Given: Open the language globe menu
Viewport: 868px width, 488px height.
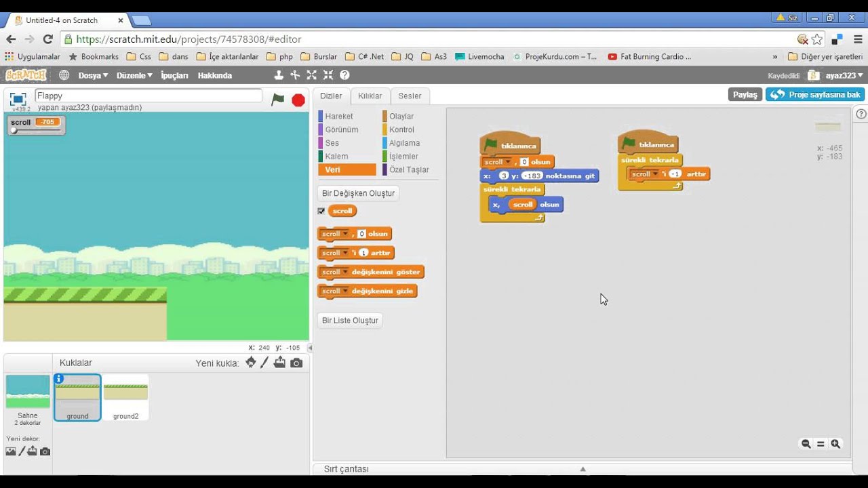Looking at the screenshot, I should 64,75.
